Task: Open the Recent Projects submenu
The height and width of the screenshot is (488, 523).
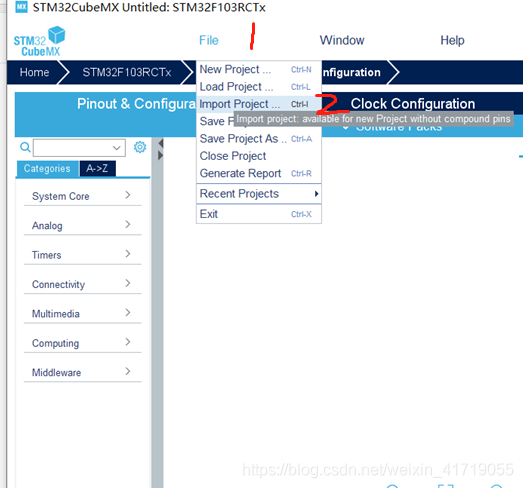Action: 259,194
